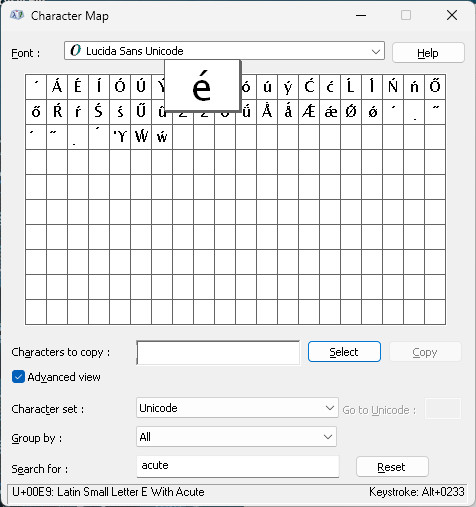Pick the capital Ń character cell
This screenshot has width=476, height=507.
(393, 87)
